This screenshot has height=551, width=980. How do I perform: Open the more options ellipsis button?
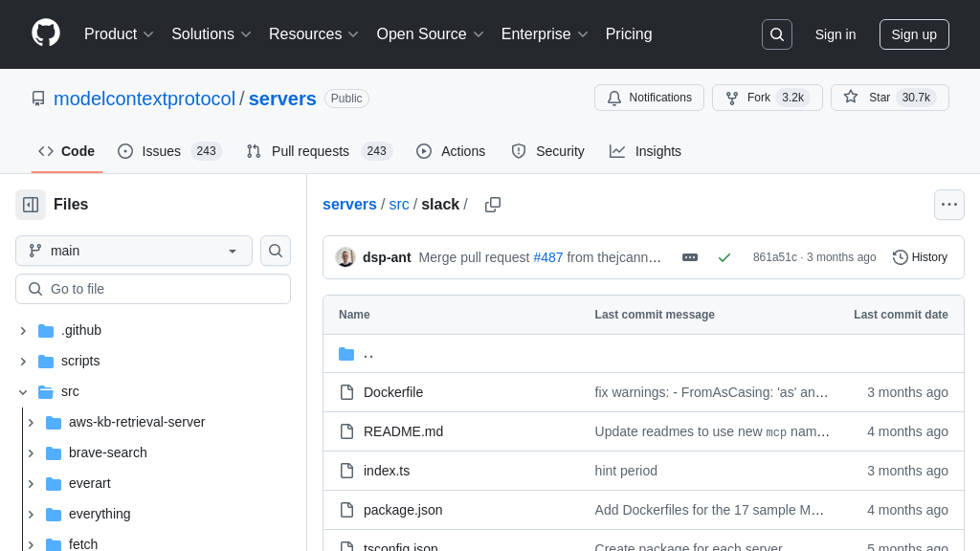[x=948, y=205]
